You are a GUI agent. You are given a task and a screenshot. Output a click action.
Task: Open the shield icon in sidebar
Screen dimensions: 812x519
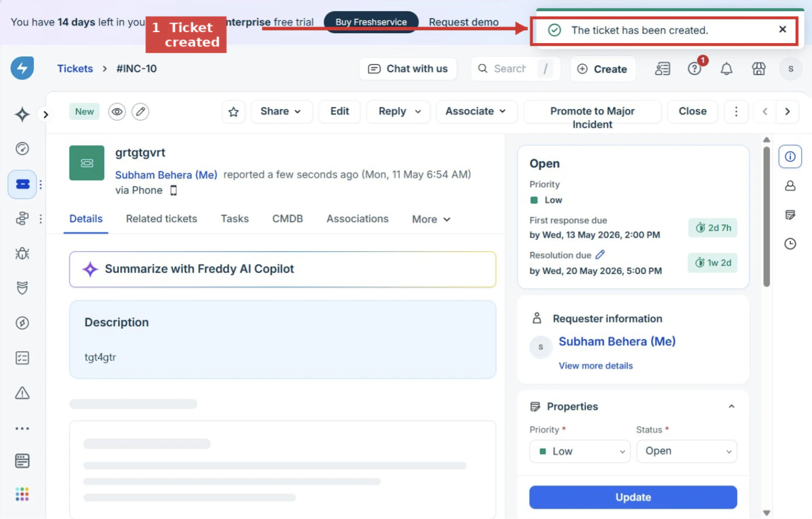22,288
